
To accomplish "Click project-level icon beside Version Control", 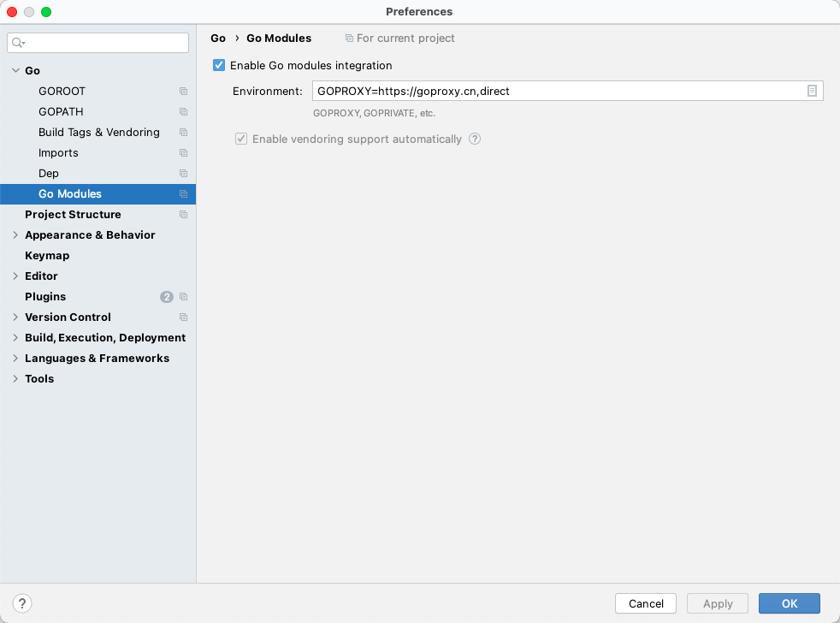I will click(183, 317).
